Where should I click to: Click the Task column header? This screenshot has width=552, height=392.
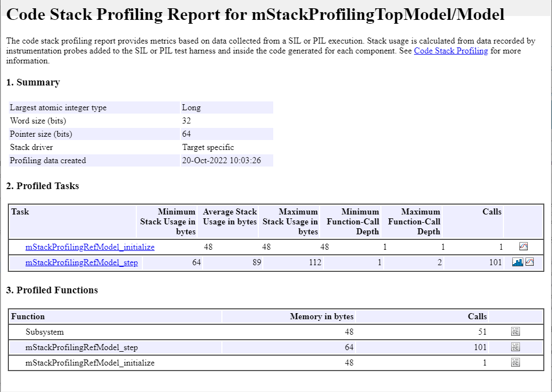20,212
